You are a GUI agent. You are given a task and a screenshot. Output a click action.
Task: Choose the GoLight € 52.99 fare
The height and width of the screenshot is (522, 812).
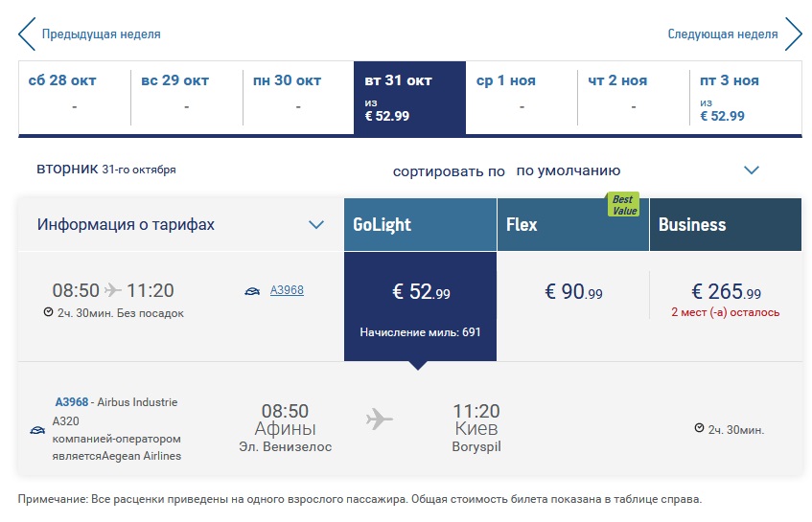(420, 293)
